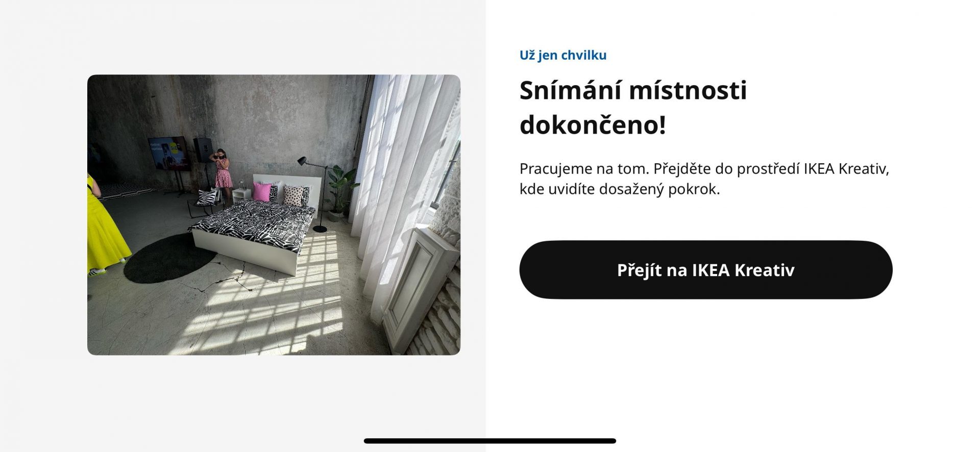Tap the iOS home indicator bar
The height and width of the screenshot is (452, 980).
(x=490, y=441)
